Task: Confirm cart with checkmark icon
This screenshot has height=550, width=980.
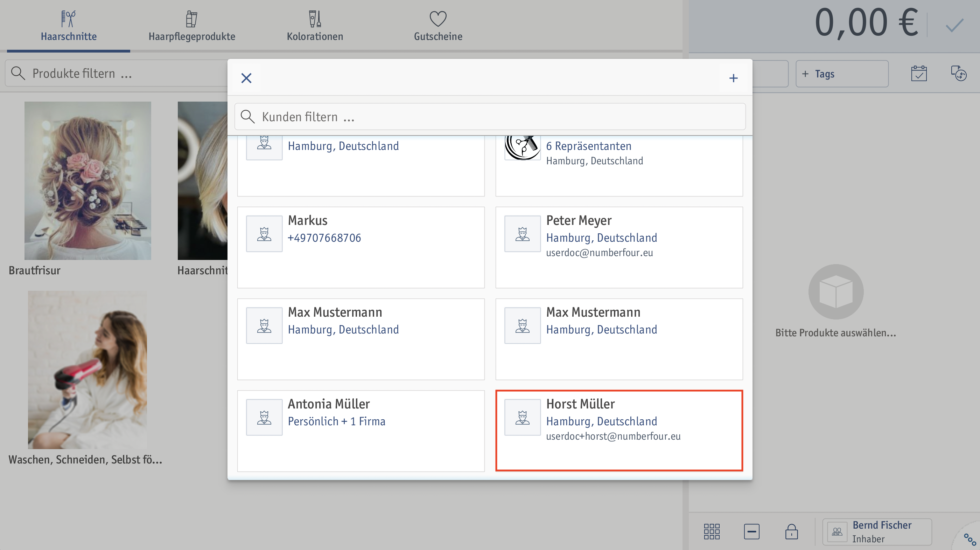Action: point(954,26)
